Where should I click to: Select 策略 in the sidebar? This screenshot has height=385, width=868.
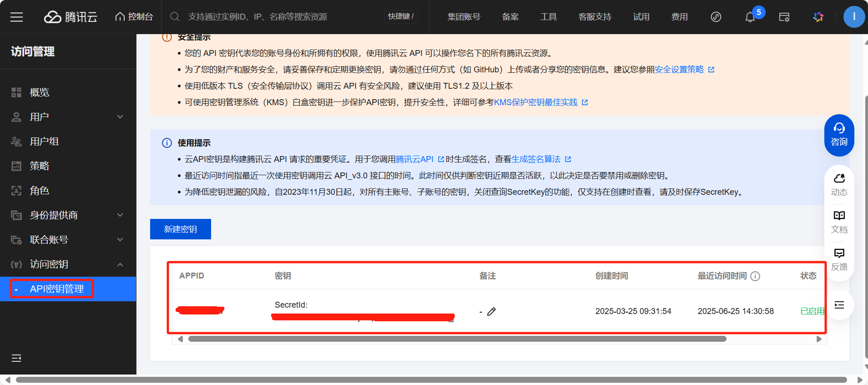(40, 166)
